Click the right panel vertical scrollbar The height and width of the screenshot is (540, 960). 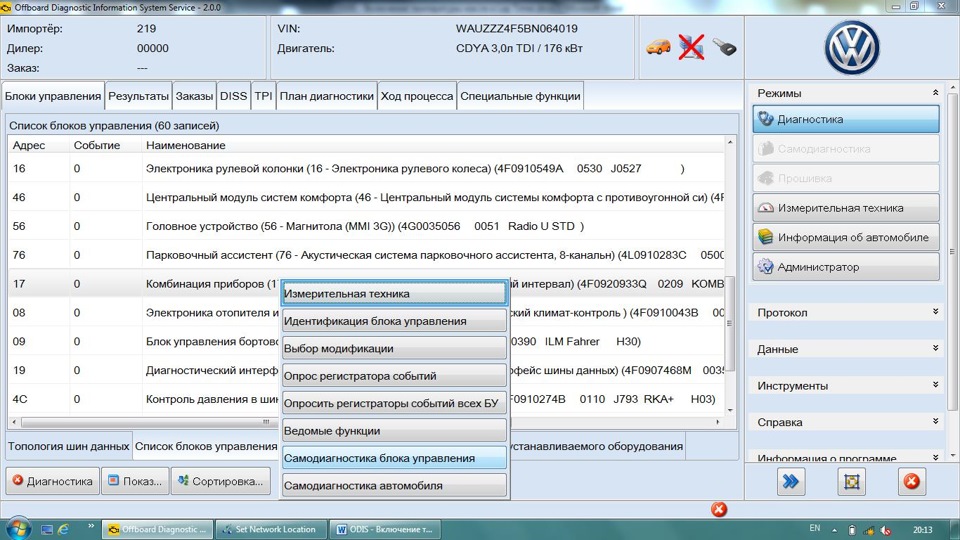952,251
